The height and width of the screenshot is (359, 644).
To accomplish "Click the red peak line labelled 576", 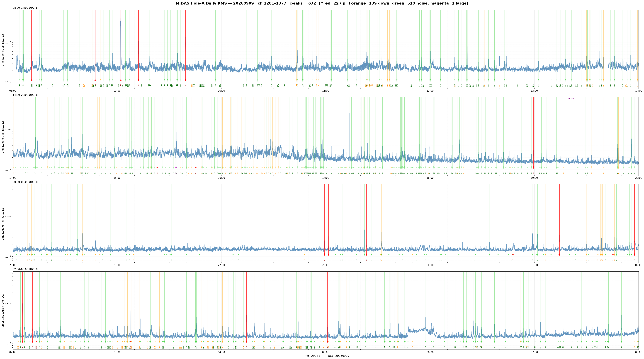I will [246, 307].
